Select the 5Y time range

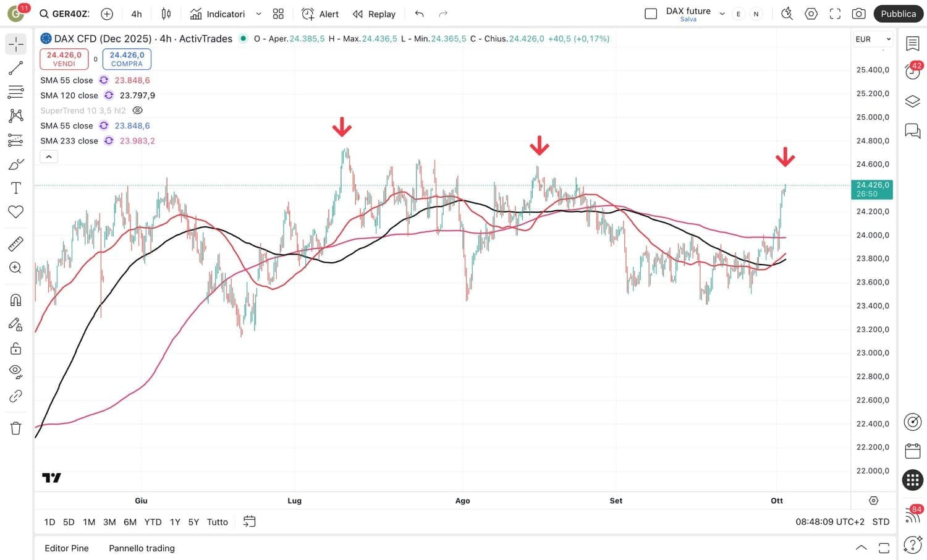tap(193, 522)
